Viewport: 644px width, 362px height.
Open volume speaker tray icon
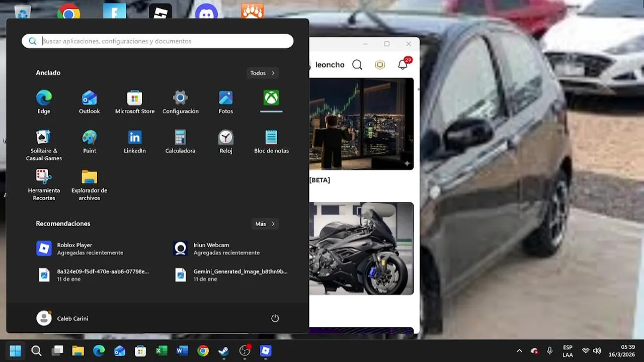click(x=597, y=350)
